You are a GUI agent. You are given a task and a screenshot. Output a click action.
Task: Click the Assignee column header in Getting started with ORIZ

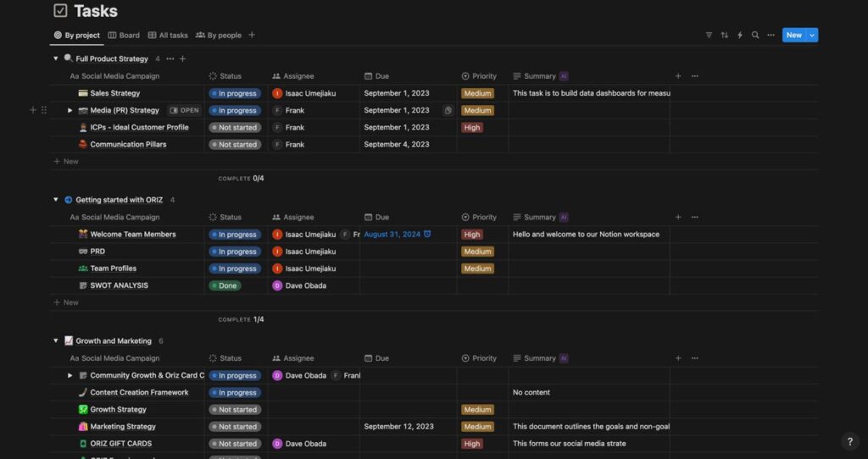292,217
